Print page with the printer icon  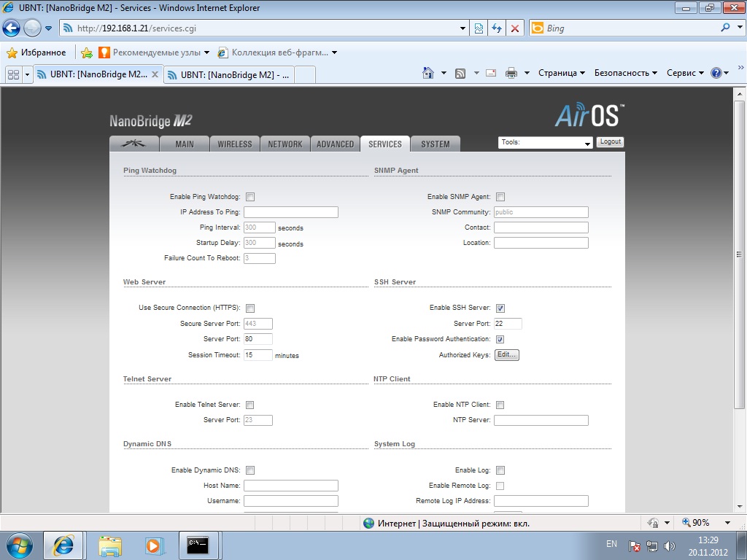[511, 73]
